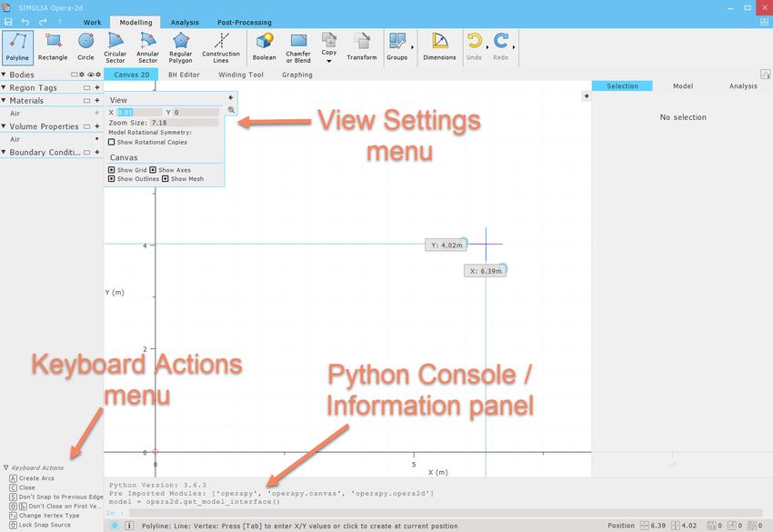Add a new Region Tag with plus icon
The height and width of the screenshot is (532, 773).
click(97, 87)
